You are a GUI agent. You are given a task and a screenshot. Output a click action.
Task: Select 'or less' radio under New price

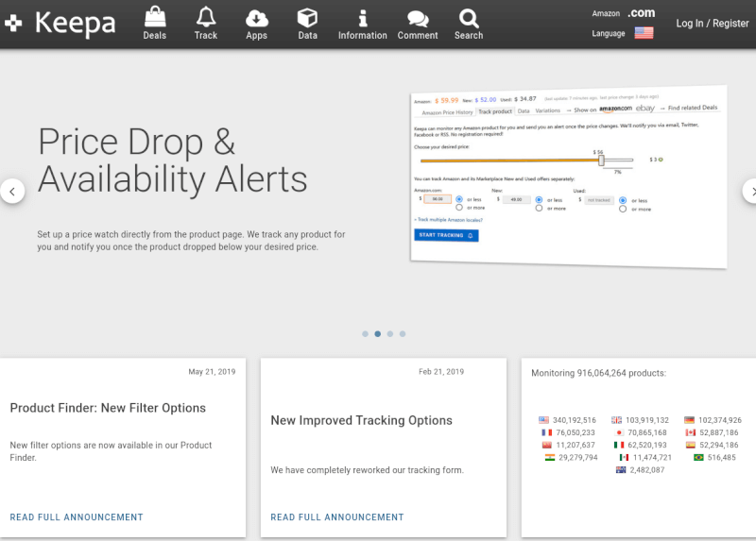click(539, 199)
